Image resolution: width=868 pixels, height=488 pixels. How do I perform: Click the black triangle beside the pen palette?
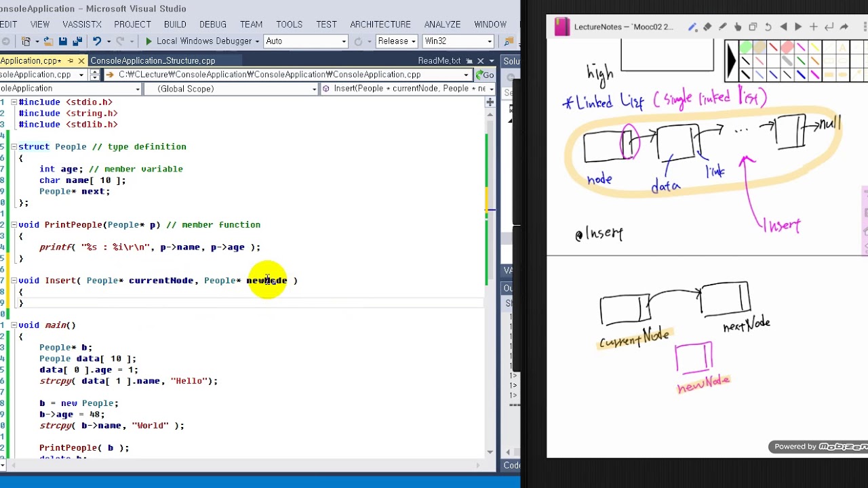731,62
